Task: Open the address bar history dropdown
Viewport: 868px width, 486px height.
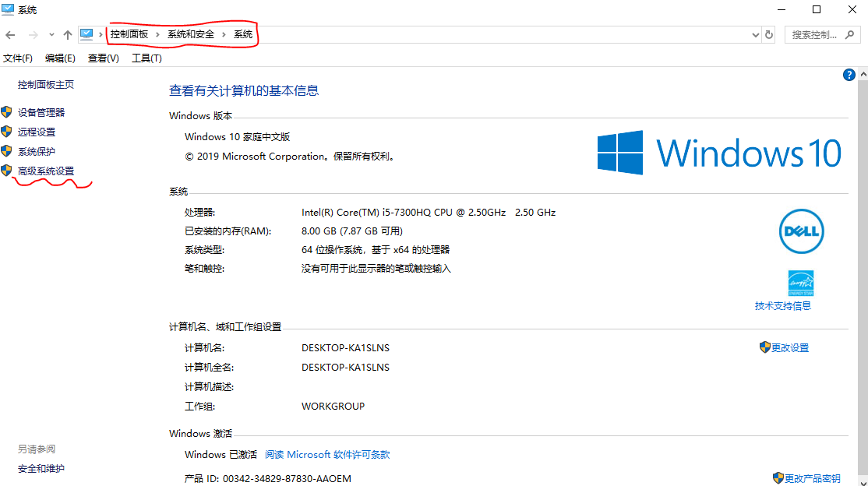Action: click(x=755, y=35)
